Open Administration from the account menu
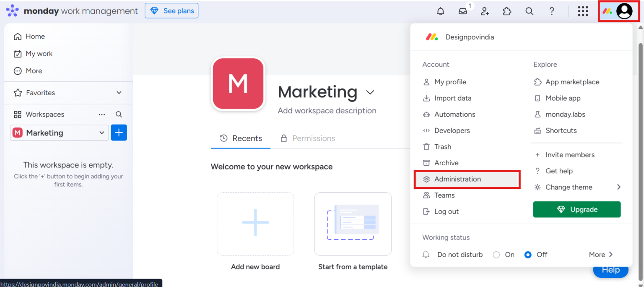644x287 pixels. [457, 179]
